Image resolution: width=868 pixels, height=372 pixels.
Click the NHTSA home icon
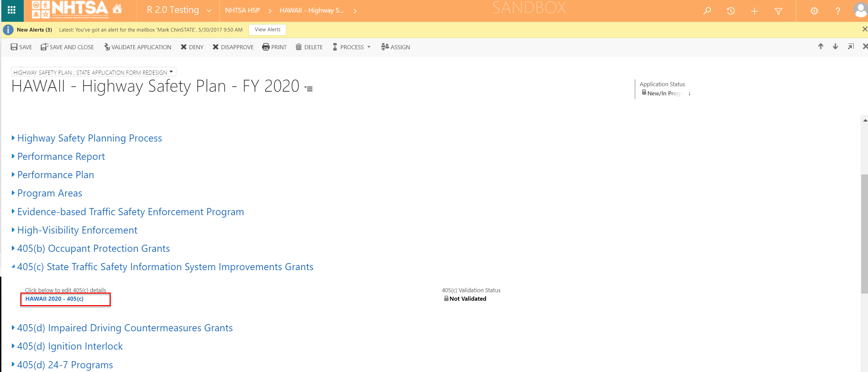pyautogui.click(x=117, y=9)
